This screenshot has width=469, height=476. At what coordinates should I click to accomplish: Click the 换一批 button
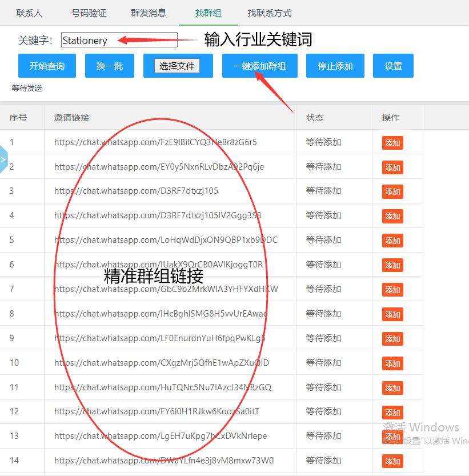(109, 66)
